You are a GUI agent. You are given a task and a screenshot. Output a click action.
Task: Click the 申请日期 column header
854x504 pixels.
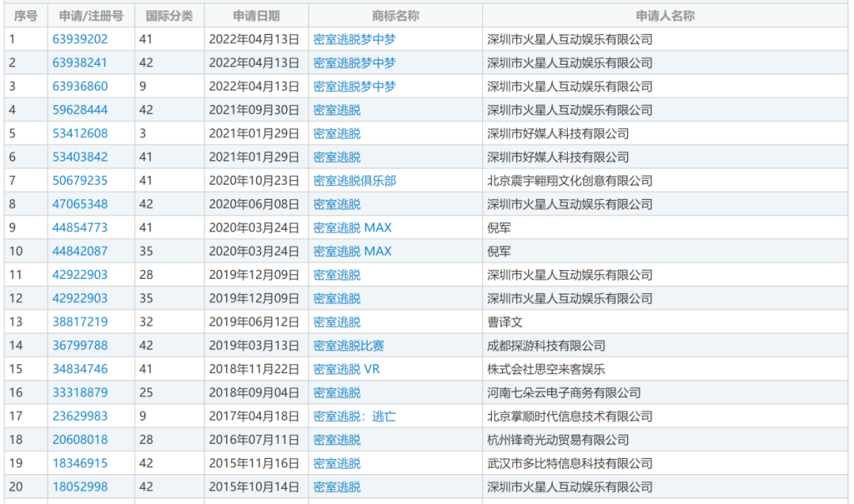256,16
